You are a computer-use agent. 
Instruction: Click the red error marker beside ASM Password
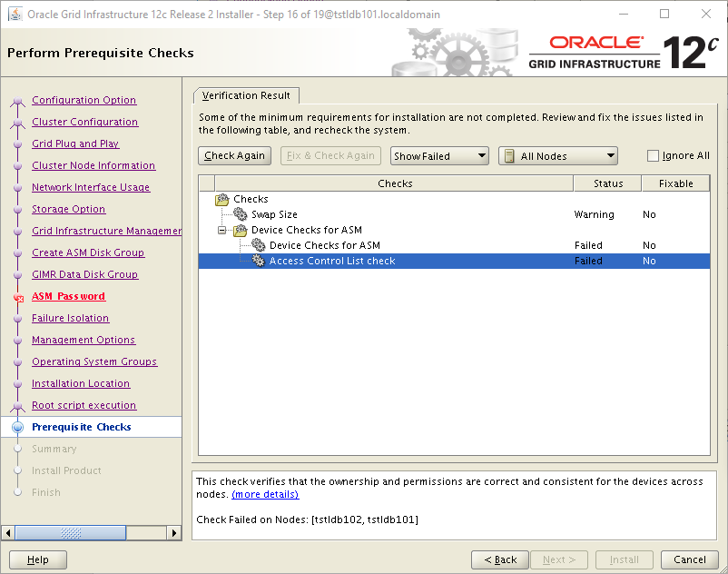[x=18, y=298]
